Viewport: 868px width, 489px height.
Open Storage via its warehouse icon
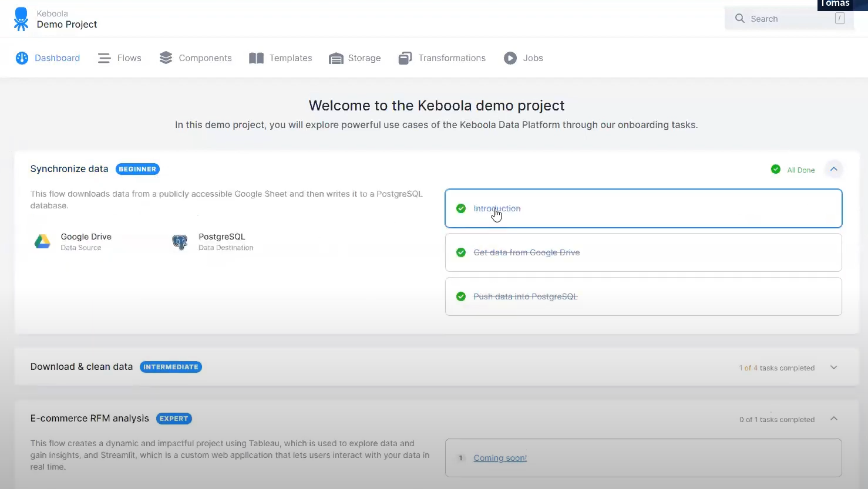click(x=336, y=58)
